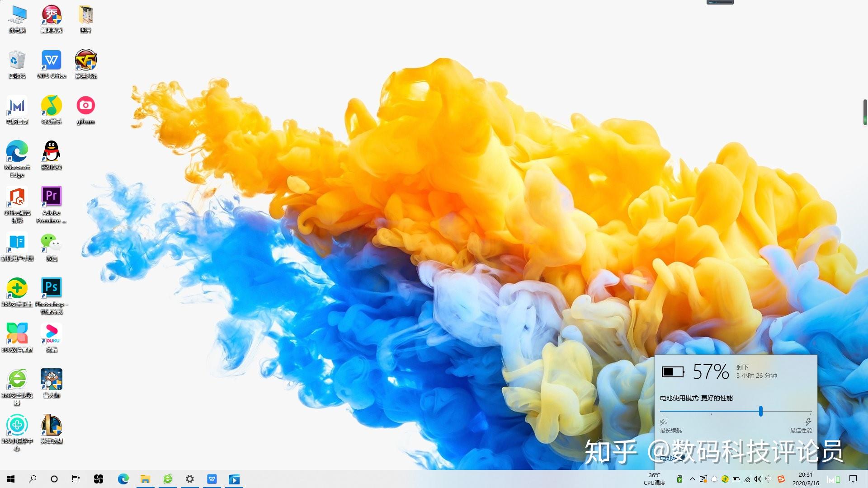Select the Office激活指导 shortcut
The width and height of the screenshot is (868, 488).
pyautogui.click(x=17, y=205)
